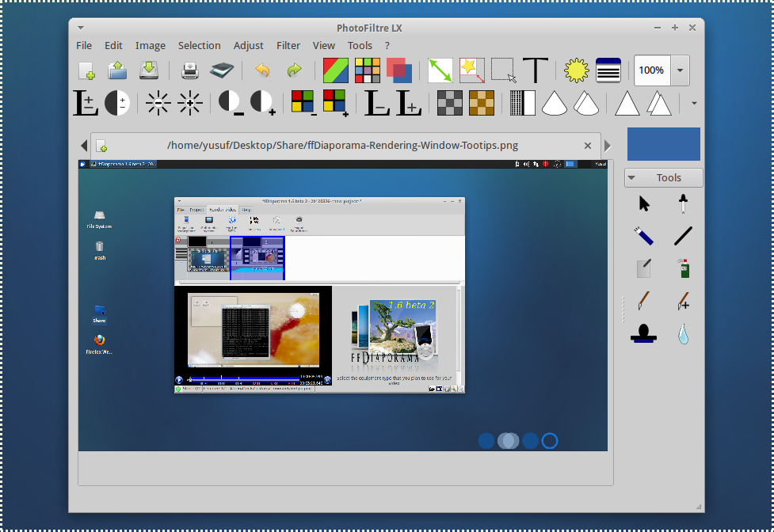Image resolution: width=774 pixels, height=532 pixels.
Task: Open the Adjust menu
Action: [x=248, y=45]
